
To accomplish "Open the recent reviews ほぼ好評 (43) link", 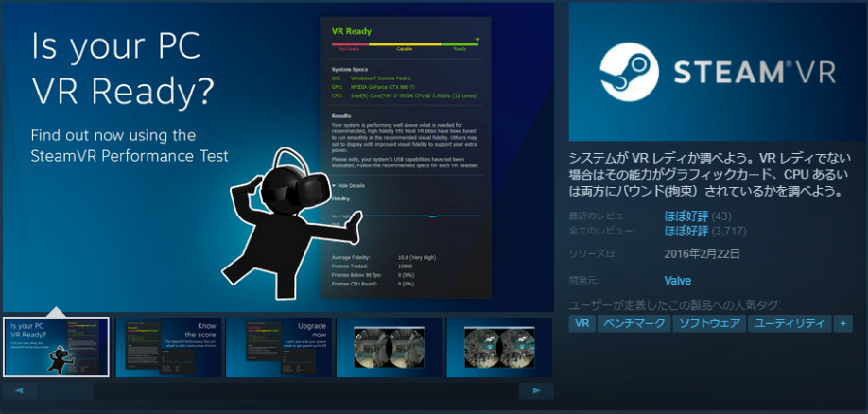I will click(x=686, y=216).
